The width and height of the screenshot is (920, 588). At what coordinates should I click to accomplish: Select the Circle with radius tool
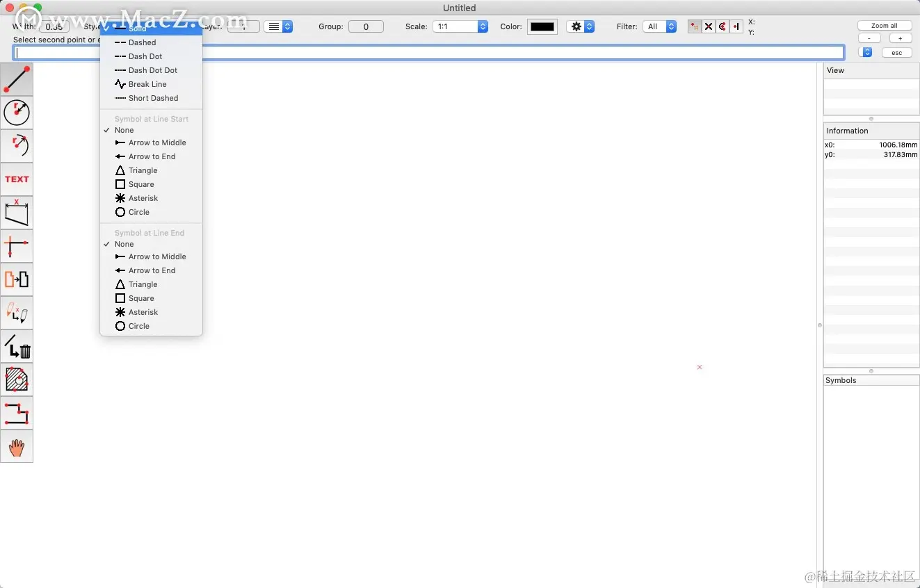click(17, 113)
